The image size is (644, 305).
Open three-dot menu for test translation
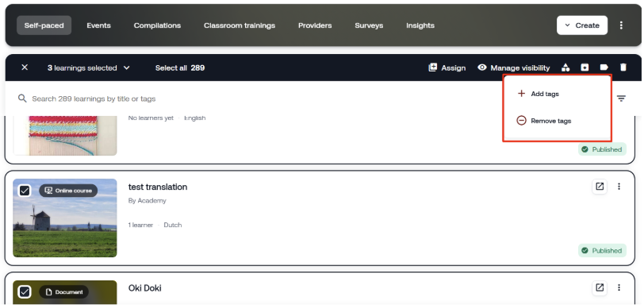[619, 187]
